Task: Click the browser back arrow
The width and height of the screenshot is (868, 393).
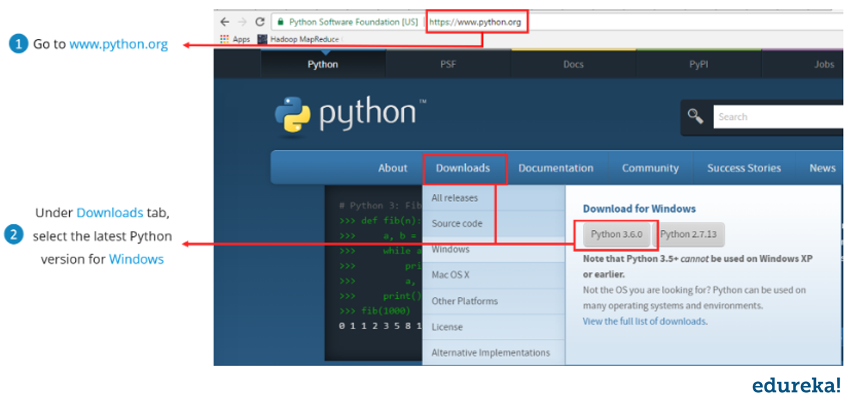Action: click(x=224, y=21)
